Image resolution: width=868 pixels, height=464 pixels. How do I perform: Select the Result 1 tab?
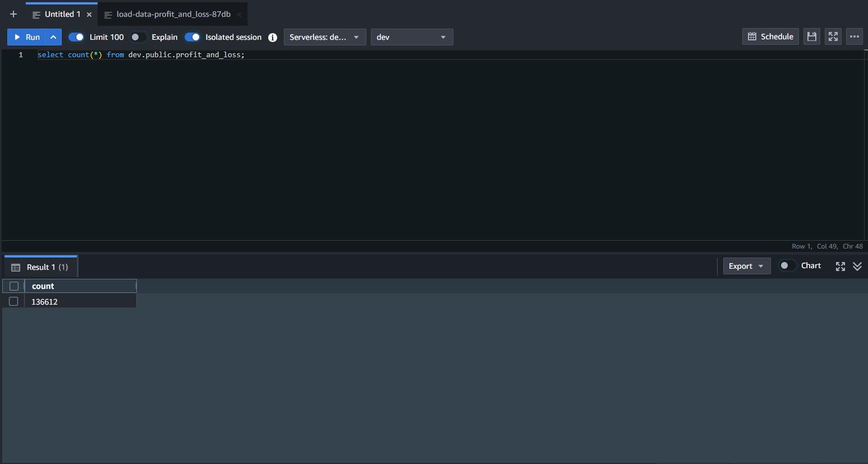pyautogui.click(x=40, y=267)
